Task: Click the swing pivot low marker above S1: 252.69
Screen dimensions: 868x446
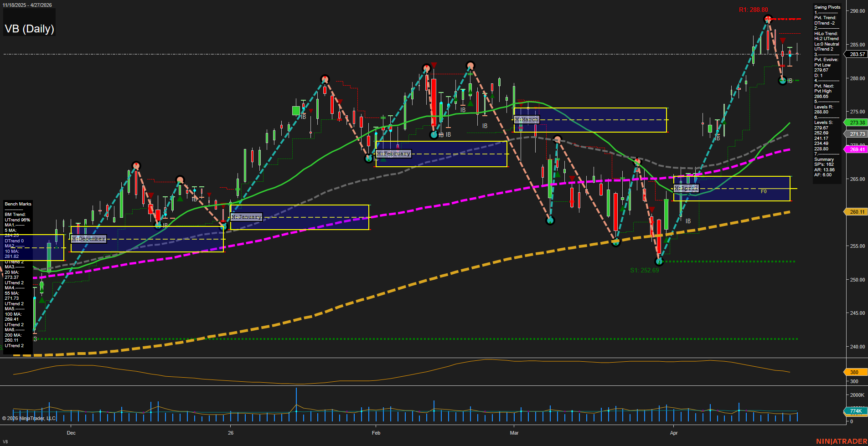Action: tap(658, 261)
